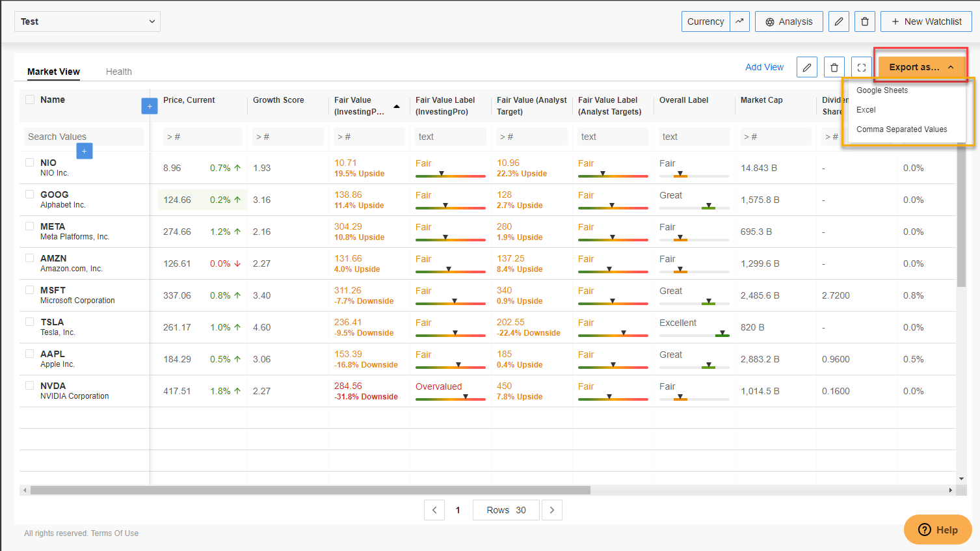Click the next page arrow
Screen dimensions: 980x551
point(552,510)
